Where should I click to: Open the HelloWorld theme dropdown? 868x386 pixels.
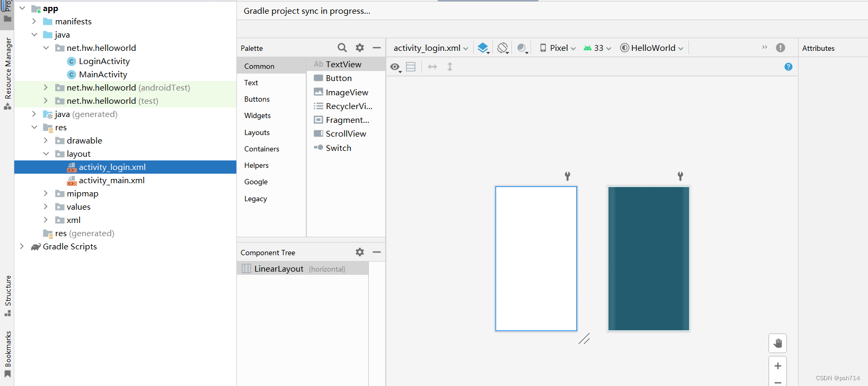pos(652,48)
